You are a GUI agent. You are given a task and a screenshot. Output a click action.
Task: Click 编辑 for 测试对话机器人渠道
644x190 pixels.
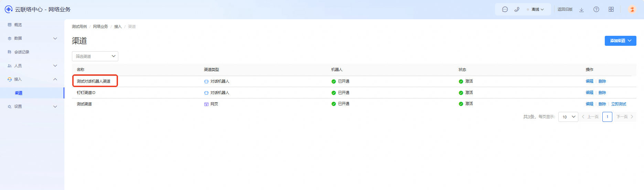tap(590, 82)
